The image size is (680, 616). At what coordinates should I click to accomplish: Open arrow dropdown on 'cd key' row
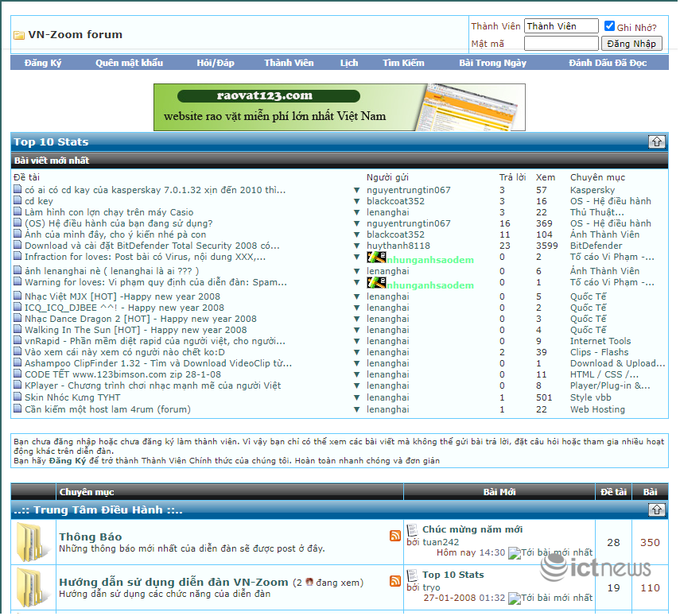point(356,202)
